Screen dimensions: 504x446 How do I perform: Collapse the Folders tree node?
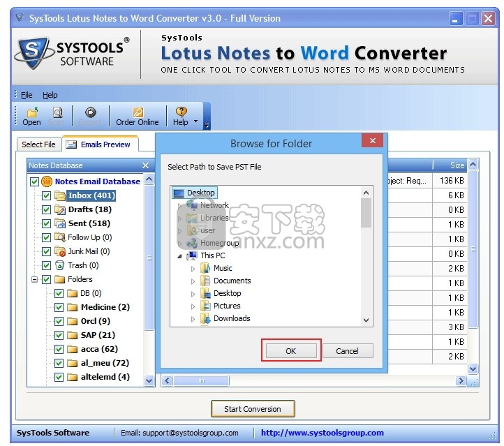point(34,279)
